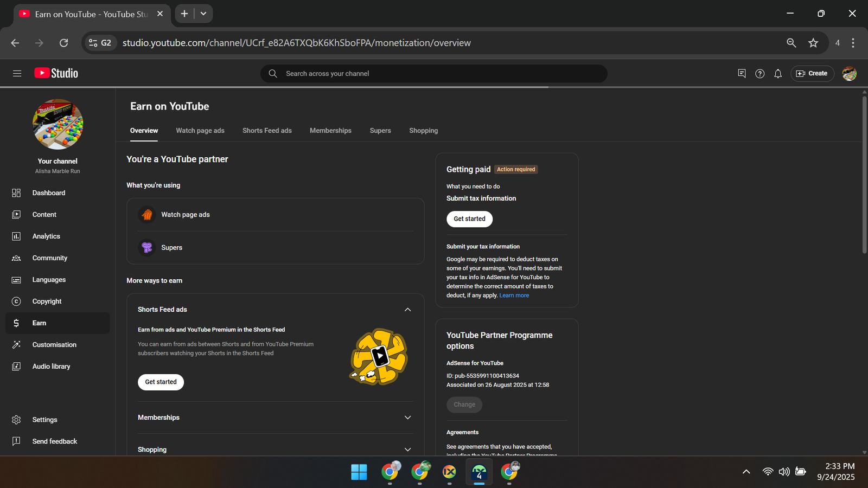Go to Copyright in the sidebar
868x488 pixels.
47,301
